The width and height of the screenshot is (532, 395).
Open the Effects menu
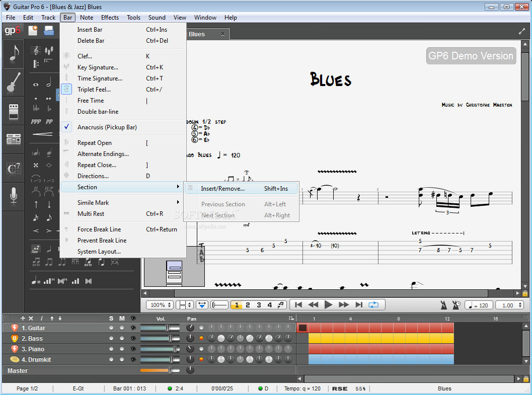tap(110, 18)
